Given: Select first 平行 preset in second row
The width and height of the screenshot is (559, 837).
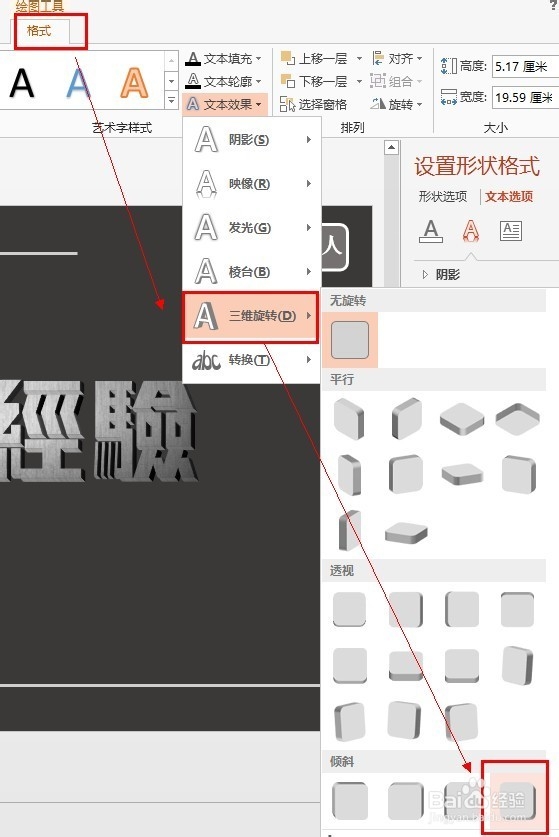Looking at the screenshot, I should [350, 475].
